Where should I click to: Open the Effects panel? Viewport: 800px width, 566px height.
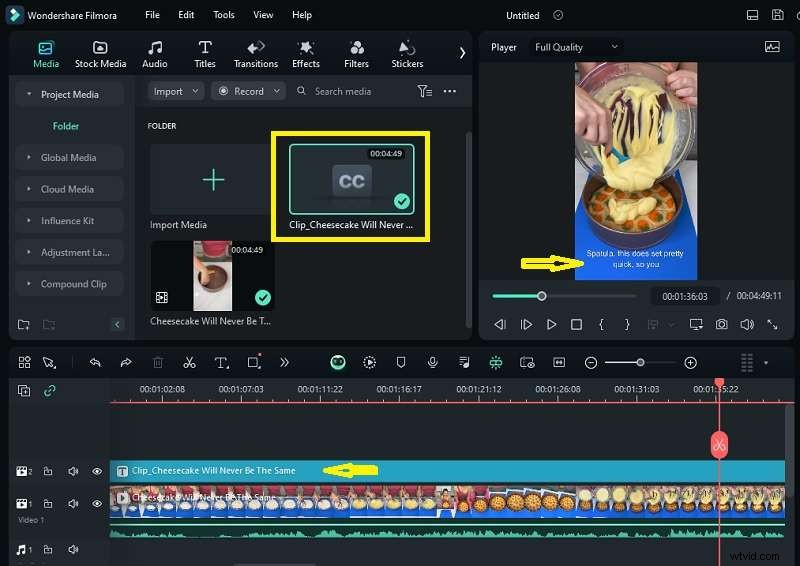(306, 54)
